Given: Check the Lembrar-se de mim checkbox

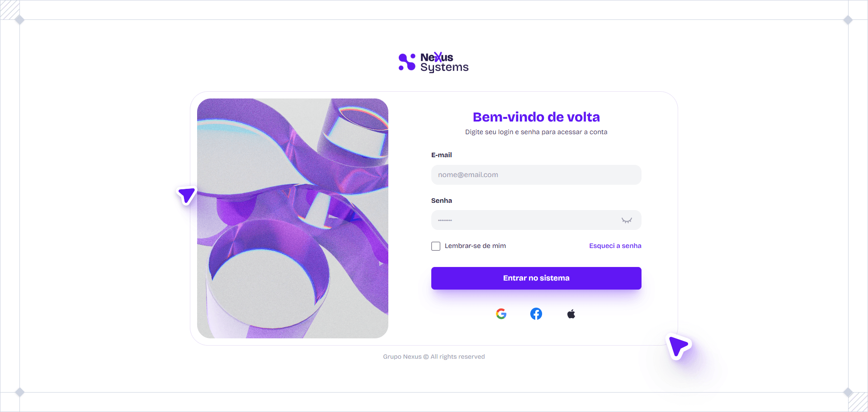Looking at the screenshot, I should 436,246.
